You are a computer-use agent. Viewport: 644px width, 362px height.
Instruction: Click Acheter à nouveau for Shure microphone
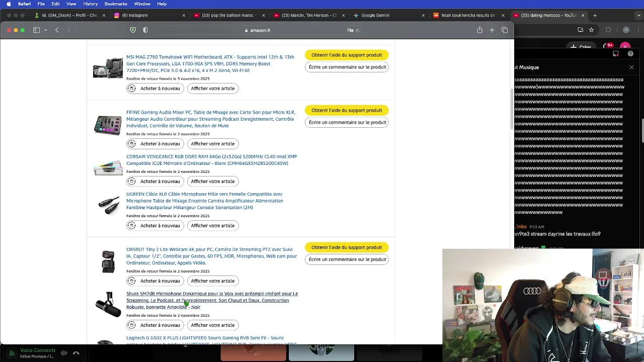(155, 325)
